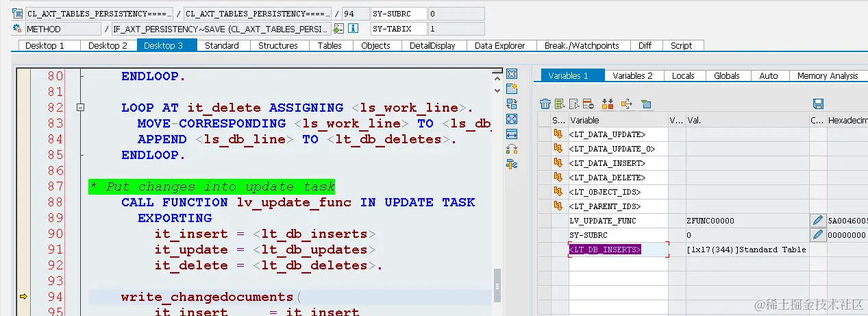Click the <LT_DATA_UPDATE_0> variable cell
868x316 pixels.
618,149
